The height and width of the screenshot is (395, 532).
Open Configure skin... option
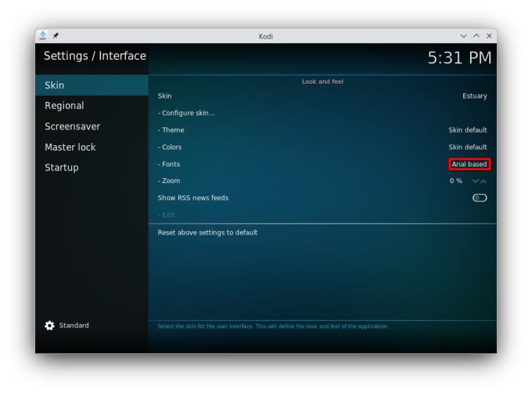[x=322, y=113]
